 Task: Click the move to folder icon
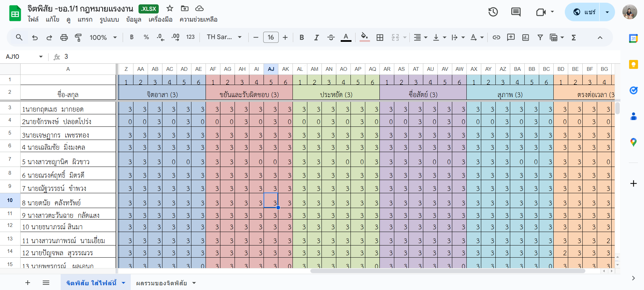click(x=185, y=8)
